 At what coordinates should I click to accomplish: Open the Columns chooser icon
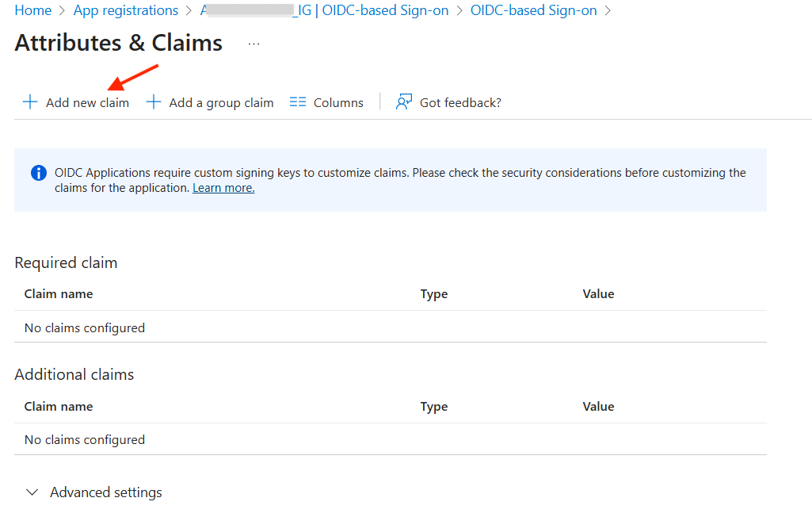click(x=298, y=102)
